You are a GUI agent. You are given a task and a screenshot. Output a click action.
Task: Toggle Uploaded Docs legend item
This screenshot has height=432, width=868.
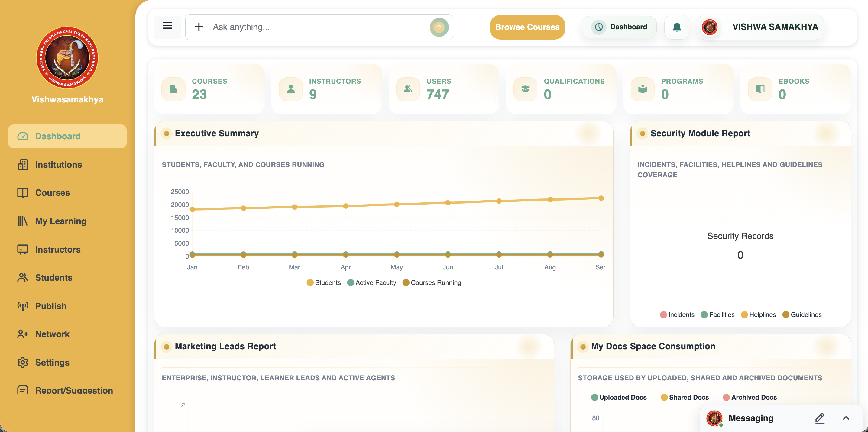[619, 397]
